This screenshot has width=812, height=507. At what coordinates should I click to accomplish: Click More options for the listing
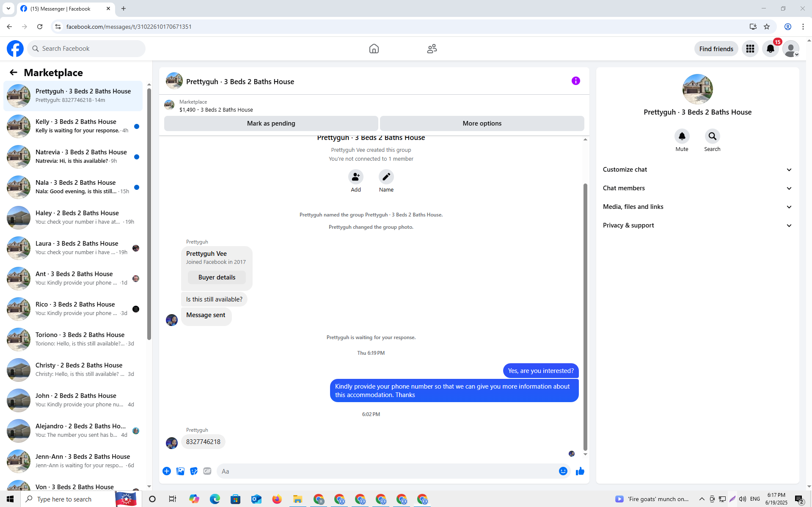pos(482,123)
